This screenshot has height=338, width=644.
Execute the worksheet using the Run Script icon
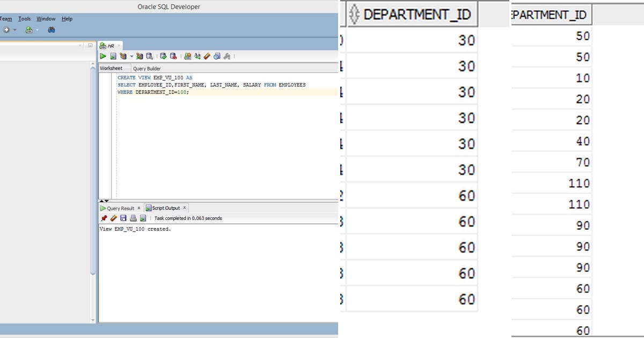tap(112, 56)
